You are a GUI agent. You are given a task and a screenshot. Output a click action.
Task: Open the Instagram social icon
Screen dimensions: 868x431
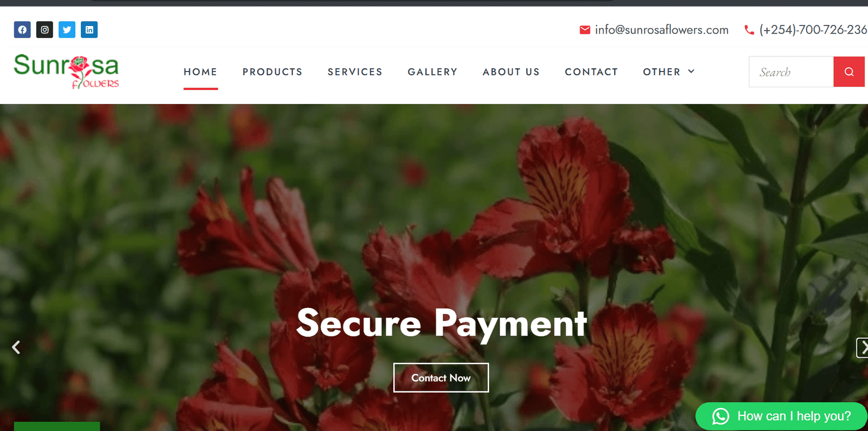coord(44,30)
